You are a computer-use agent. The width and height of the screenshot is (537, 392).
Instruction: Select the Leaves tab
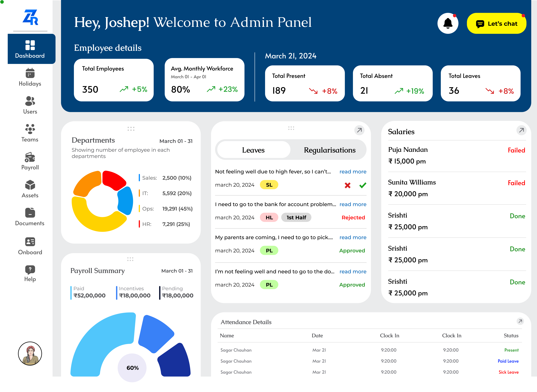[253, 150]
